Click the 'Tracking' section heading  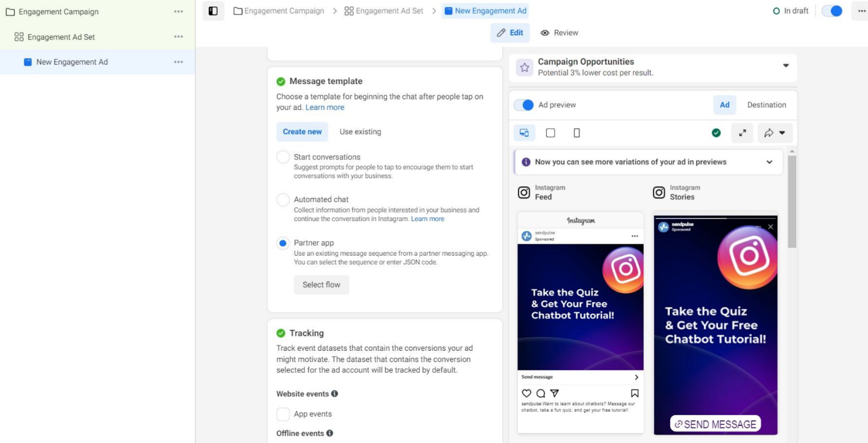pos(307,333)
